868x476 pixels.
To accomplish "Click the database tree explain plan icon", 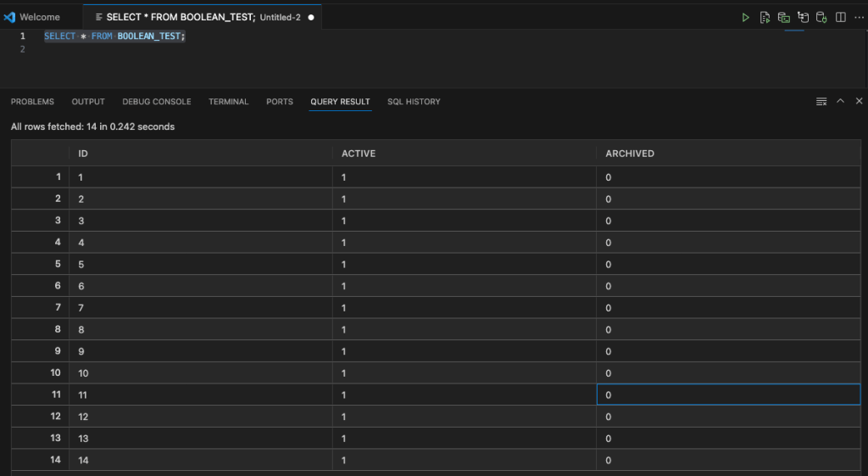I will click(x=803, y=17).
